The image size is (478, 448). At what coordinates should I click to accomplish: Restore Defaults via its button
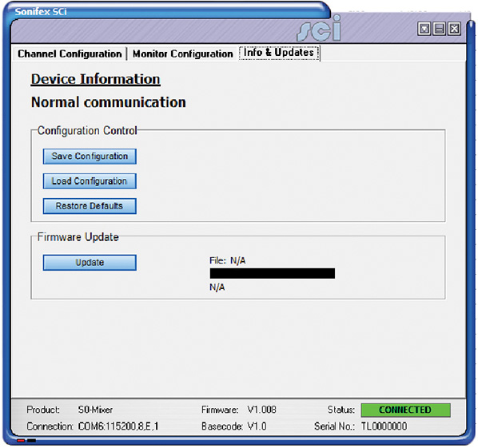click(x=90, y=206)
